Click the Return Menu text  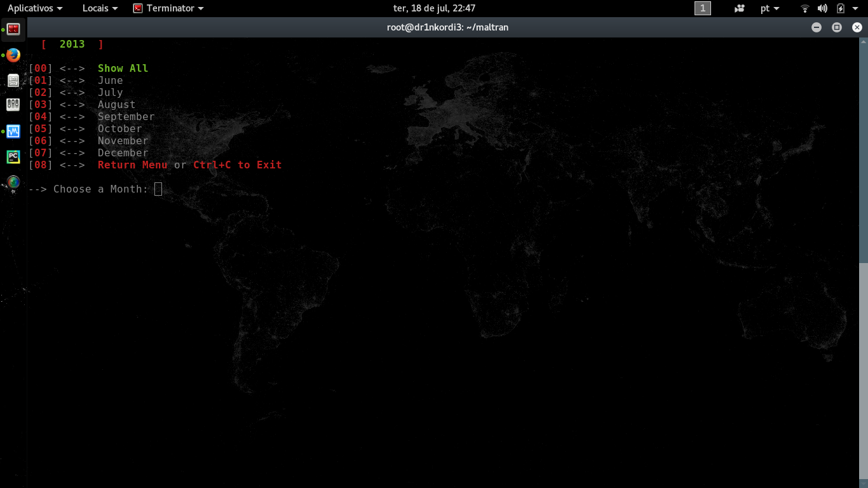[x=132, y=165]
